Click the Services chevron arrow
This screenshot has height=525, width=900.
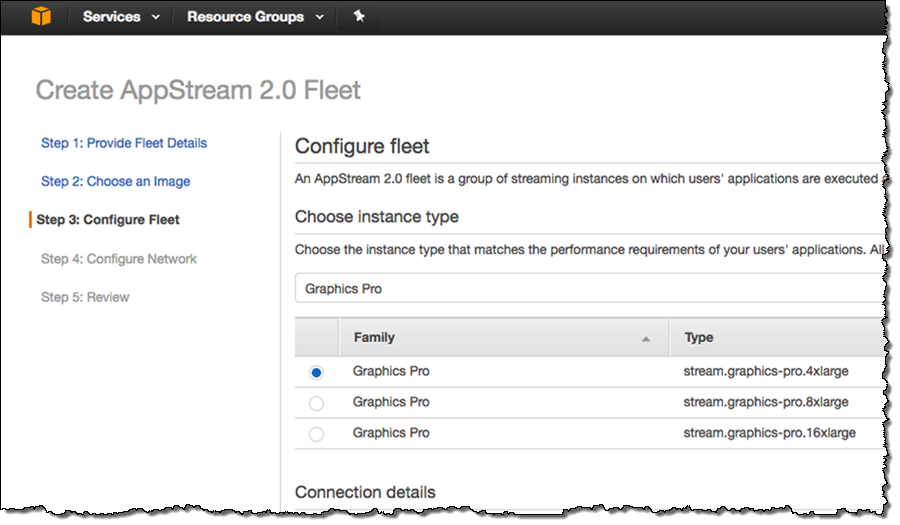[156, 18]
